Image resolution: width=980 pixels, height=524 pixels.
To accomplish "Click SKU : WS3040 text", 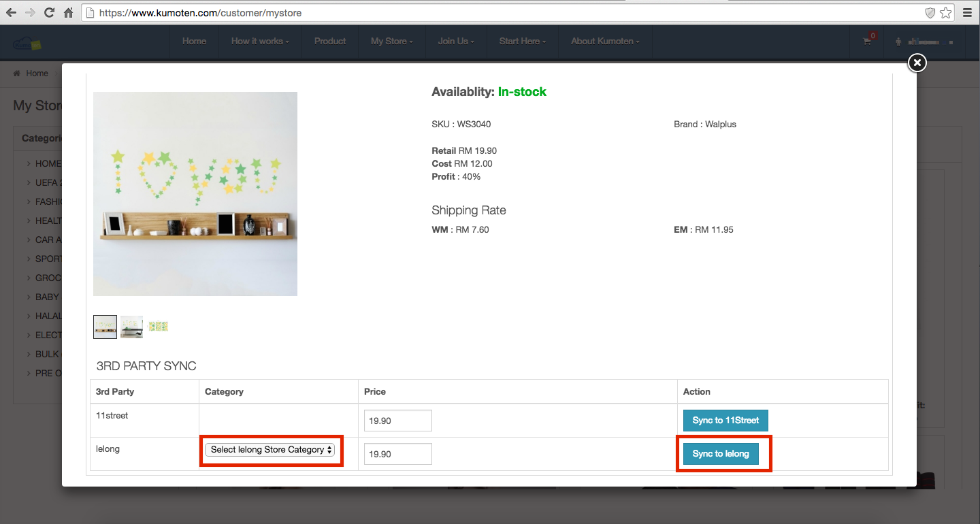I will point(461,125).
